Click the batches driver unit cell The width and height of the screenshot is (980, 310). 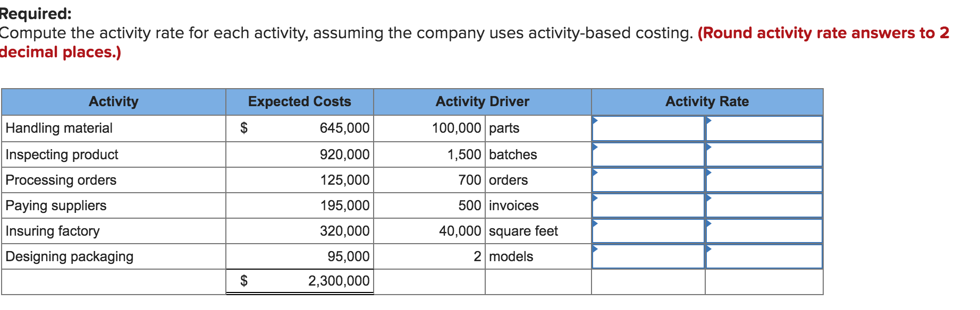[x=538, y=154]
